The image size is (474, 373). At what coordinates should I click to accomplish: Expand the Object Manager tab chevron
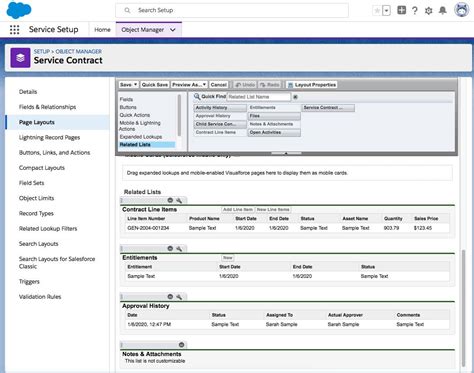[173, 30]
